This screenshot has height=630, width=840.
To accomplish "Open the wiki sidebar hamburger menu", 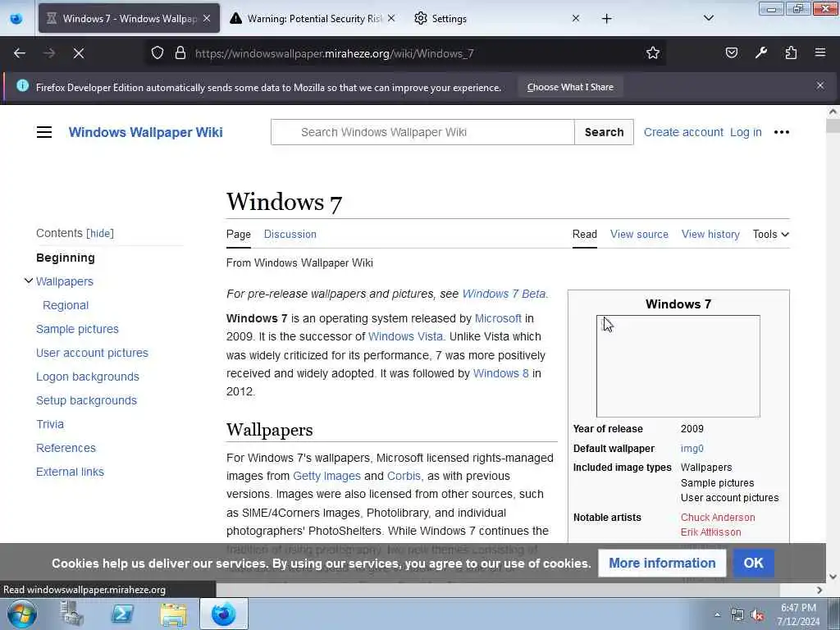I will pyautogui.click(x=44, y=132).
